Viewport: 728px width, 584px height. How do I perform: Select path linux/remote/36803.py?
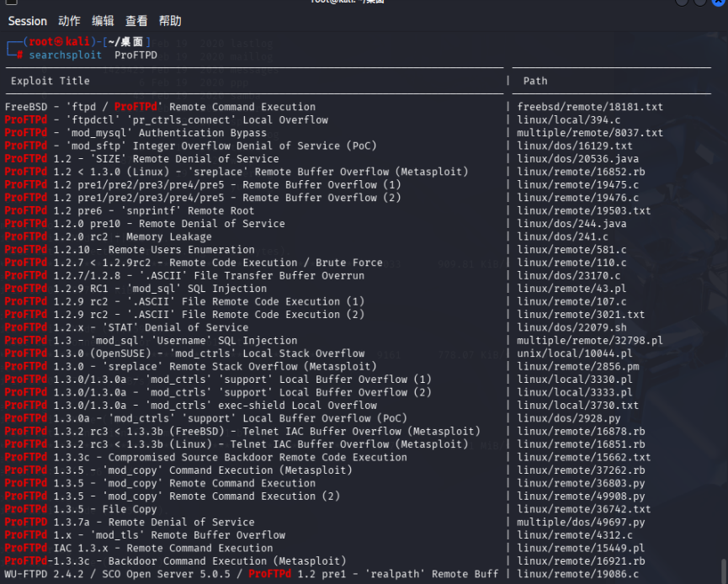point(581,483)
